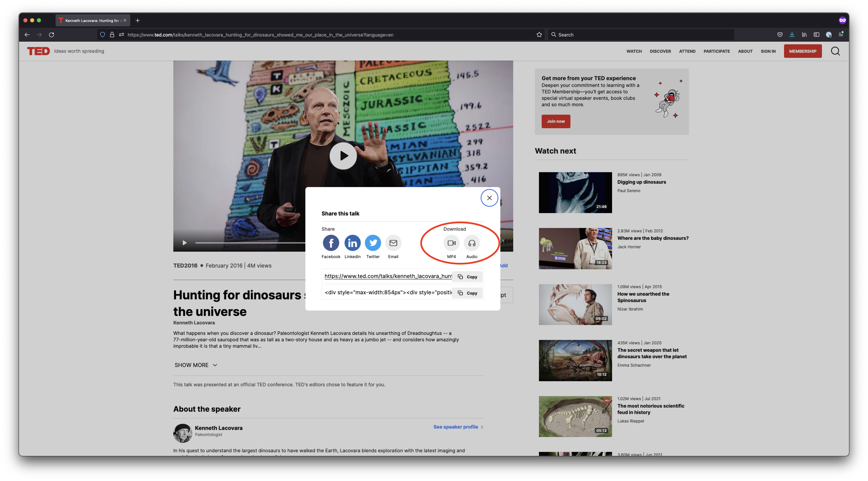
Task: Open the ABOUT menu
Action: [745, 51]
